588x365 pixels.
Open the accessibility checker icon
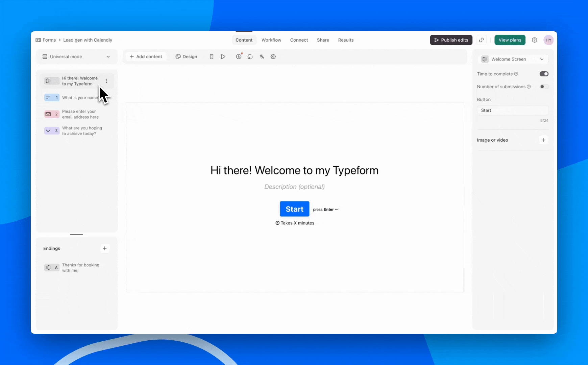[239, 56]
